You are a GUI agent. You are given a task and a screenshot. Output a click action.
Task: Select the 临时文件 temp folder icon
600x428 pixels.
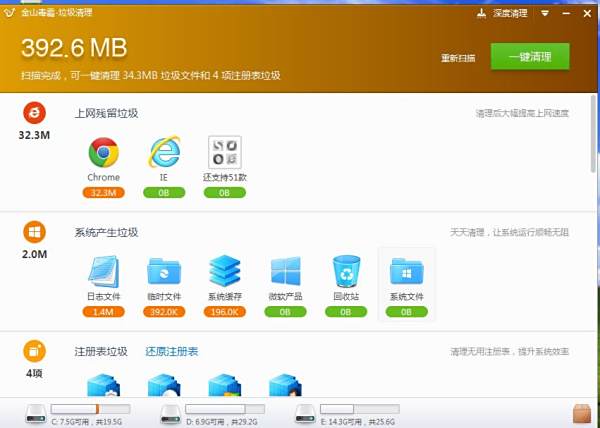click(x=164, y=271)
